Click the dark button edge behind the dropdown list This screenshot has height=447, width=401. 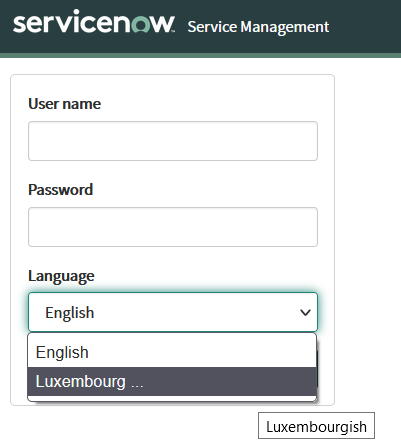pos(317,369)
